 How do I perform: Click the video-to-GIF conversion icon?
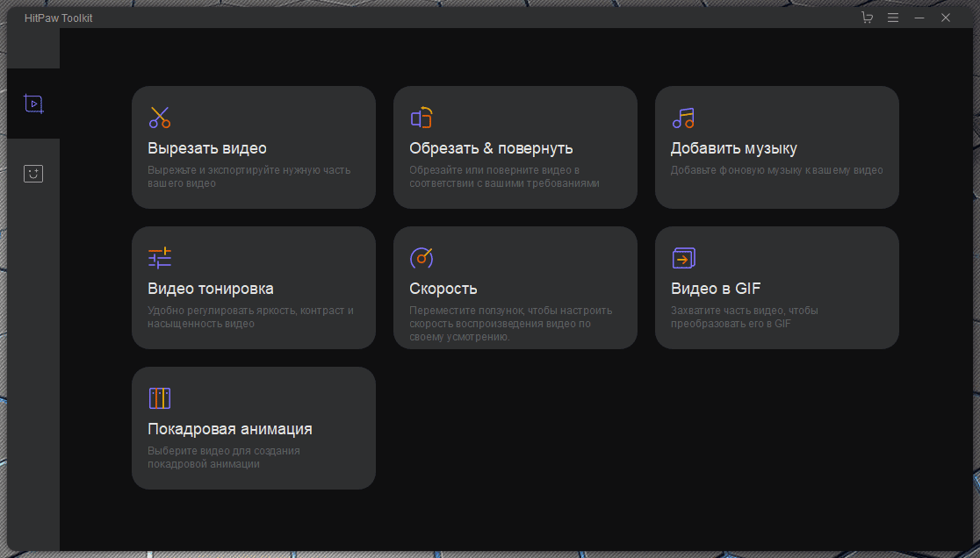click(683, 258)
